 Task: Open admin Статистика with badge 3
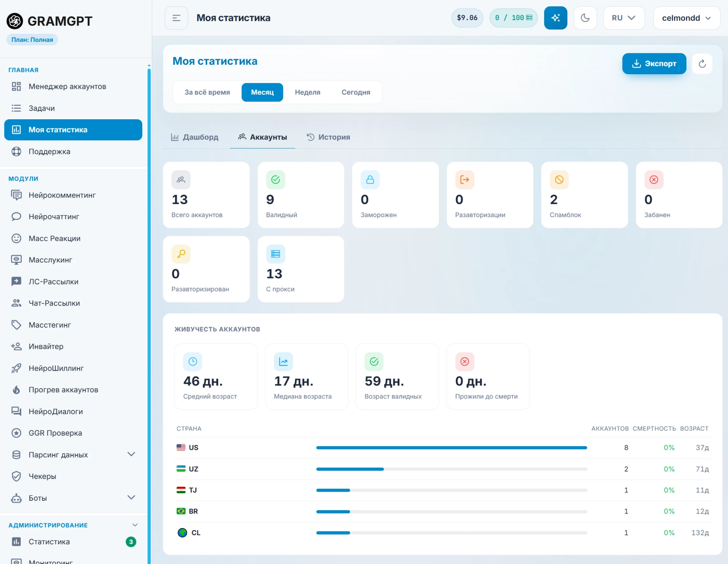(x=73, y=542)
